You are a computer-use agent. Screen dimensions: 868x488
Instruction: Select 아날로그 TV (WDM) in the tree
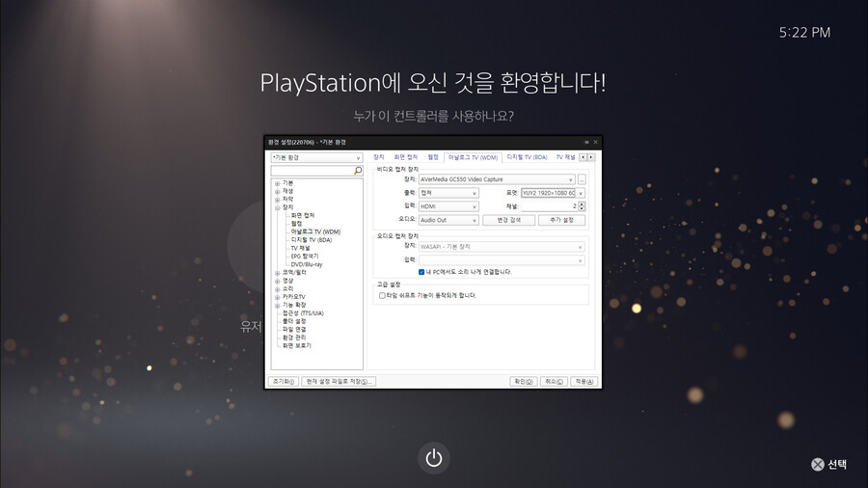point(315,231)
